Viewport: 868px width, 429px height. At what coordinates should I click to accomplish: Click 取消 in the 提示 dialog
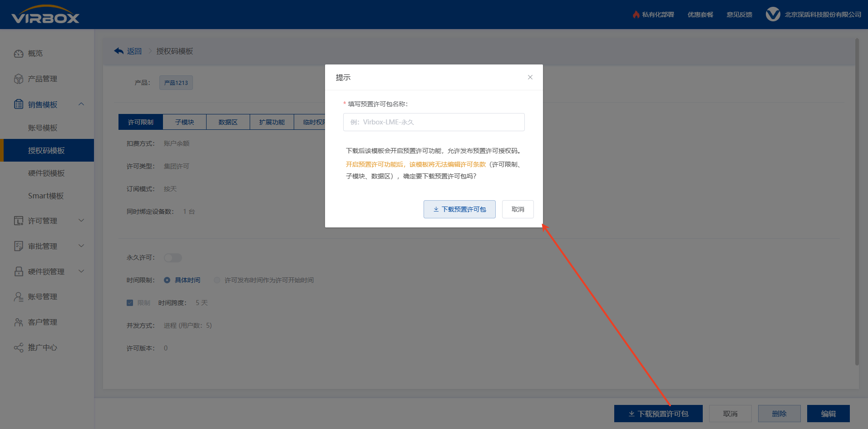(518, 209)
